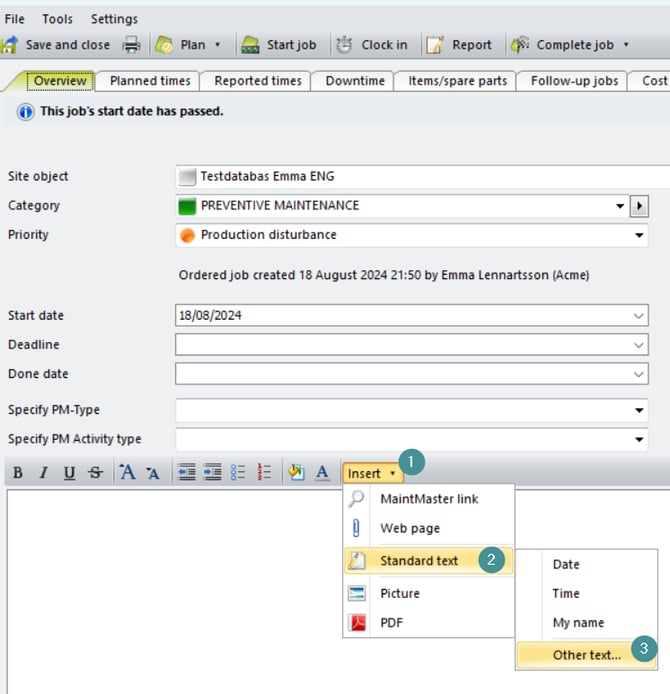
Task: Click the print icon in toolbar
Action: point(131,45)
